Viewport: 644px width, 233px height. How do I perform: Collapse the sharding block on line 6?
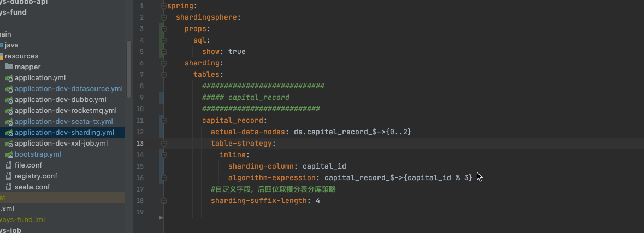click(x=164, y=64)
